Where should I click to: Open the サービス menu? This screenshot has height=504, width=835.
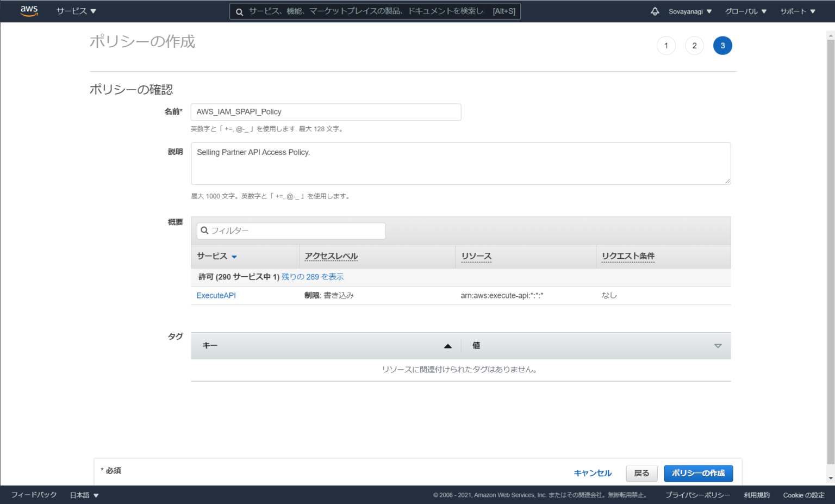click(73, 11)
